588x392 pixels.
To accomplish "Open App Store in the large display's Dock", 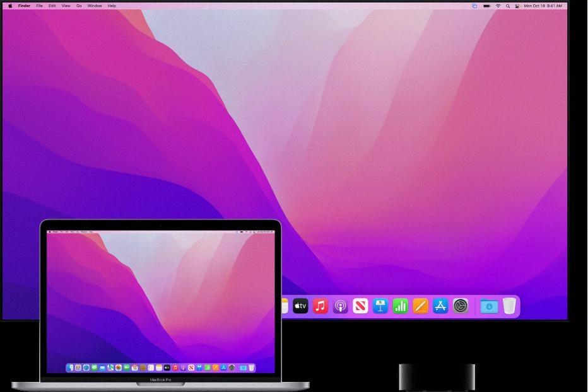I will pyautogui.click(x=440, y=306).
